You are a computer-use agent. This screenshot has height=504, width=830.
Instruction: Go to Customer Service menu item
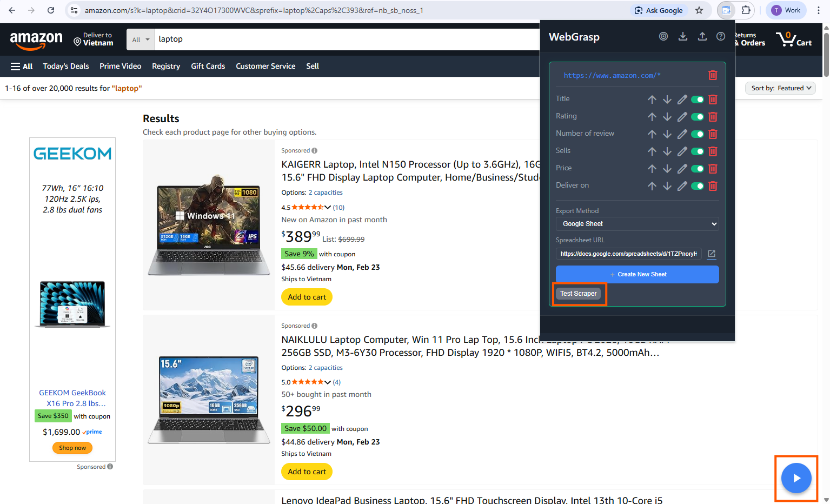point(265,66)
